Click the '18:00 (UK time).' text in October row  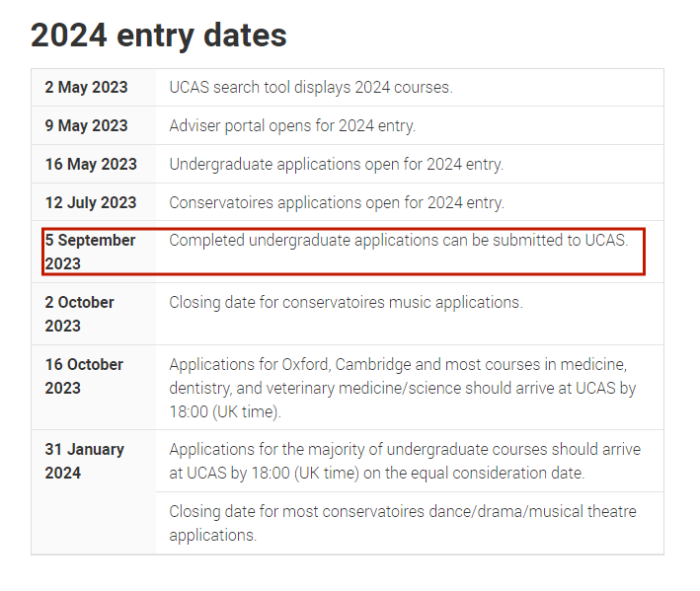pos(225,411)
